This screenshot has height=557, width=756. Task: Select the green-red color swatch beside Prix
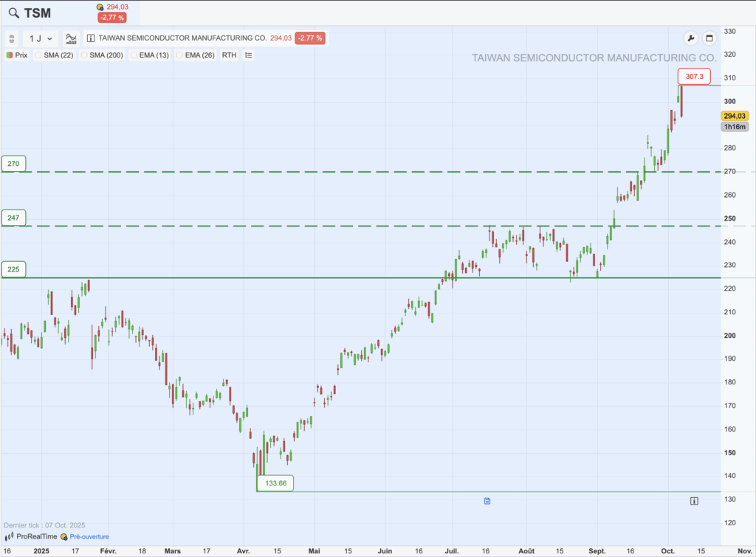click(9, 55)
